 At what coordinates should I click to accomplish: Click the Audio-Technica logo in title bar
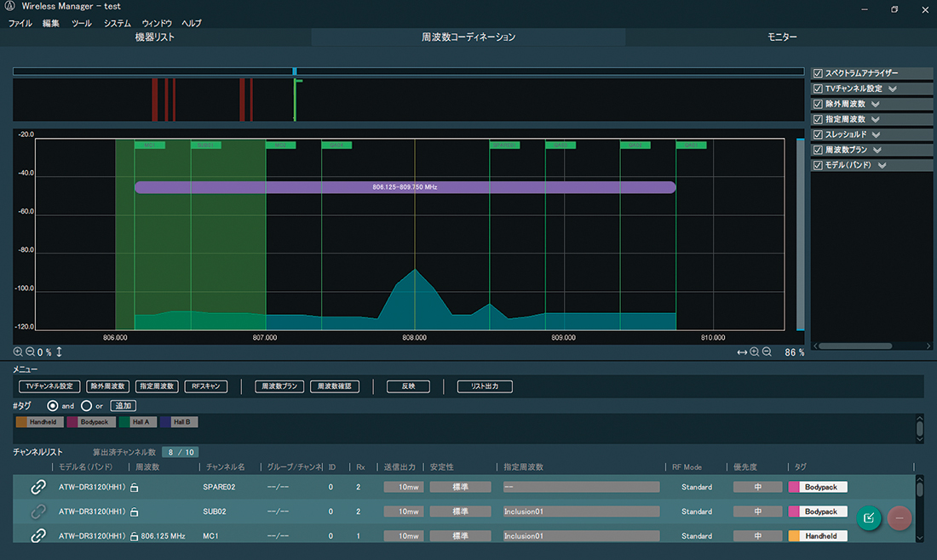pos(10,6)
